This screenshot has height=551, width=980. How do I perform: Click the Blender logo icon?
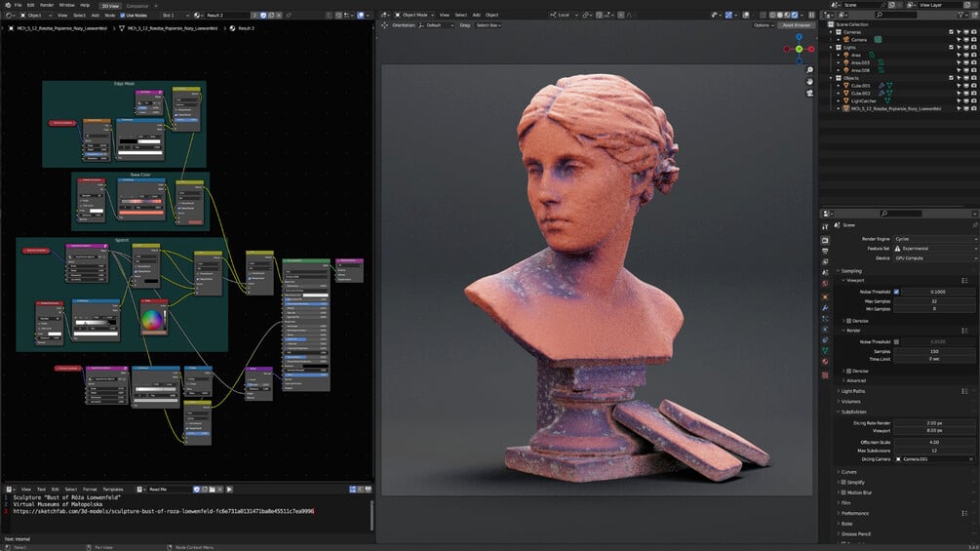tap(6, 5)
